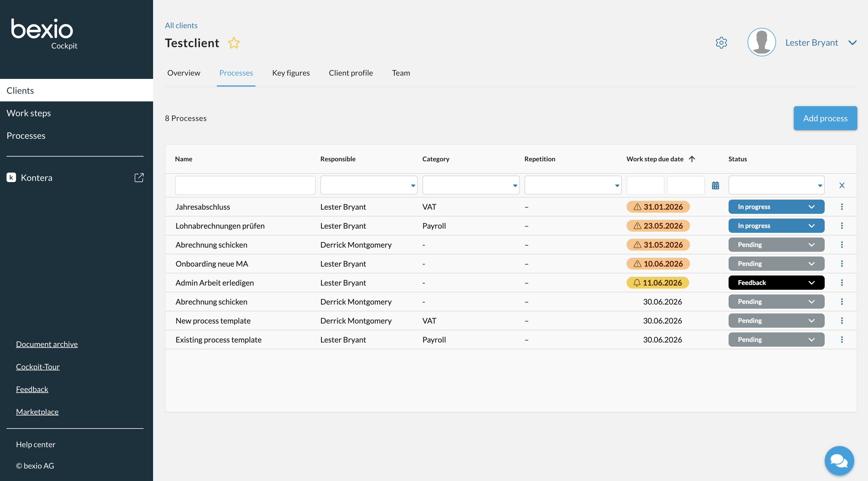Open more options for New process template row
Screen dimensions: 868x481
click(x=842, y=321)
